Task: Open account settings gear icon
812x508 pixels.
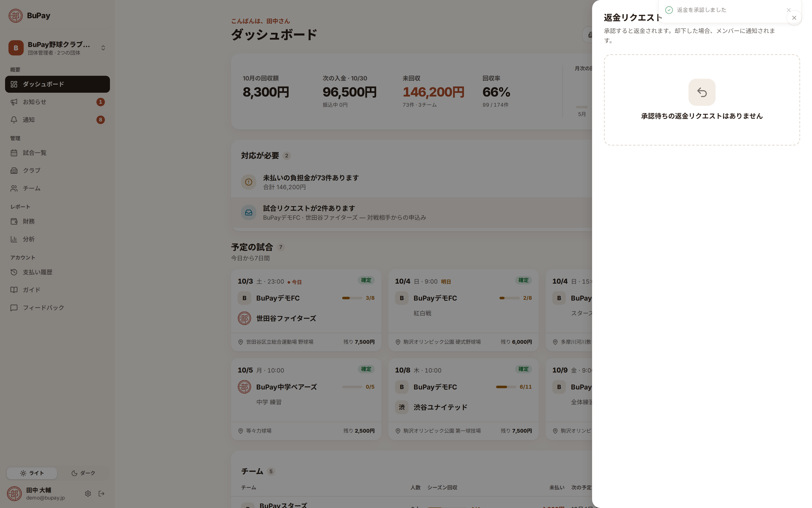Action: pos(88,494)
